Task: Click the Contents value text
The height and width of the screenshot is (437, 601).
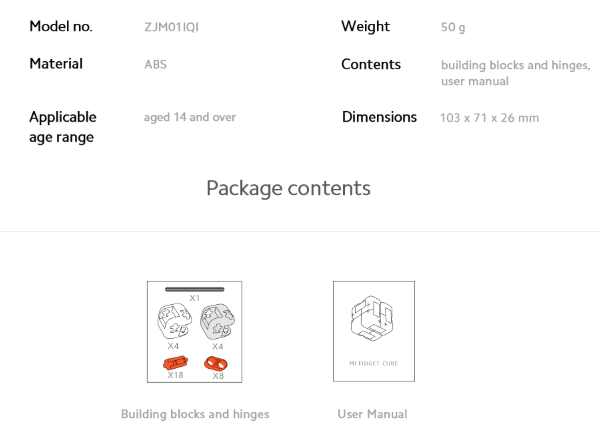Action: click(x=514, y=73)
